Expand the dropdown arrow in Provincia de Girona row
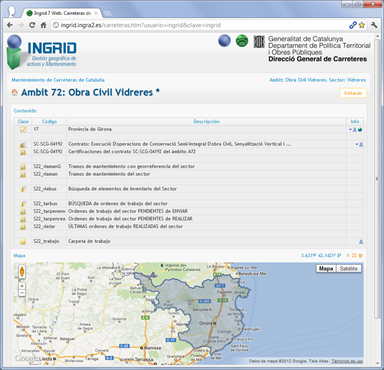384x370 pixels. pyautogui.click(x=350, y=130)
